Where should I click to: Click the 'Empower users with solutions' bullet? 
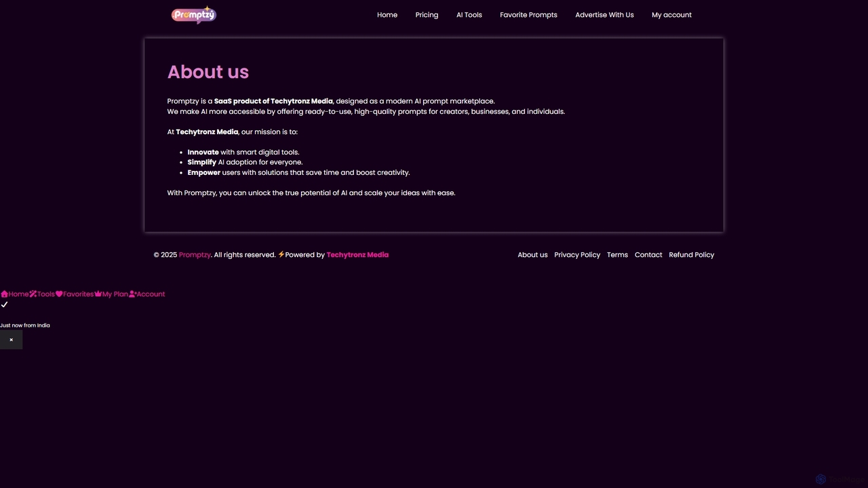tap(298, 173)
